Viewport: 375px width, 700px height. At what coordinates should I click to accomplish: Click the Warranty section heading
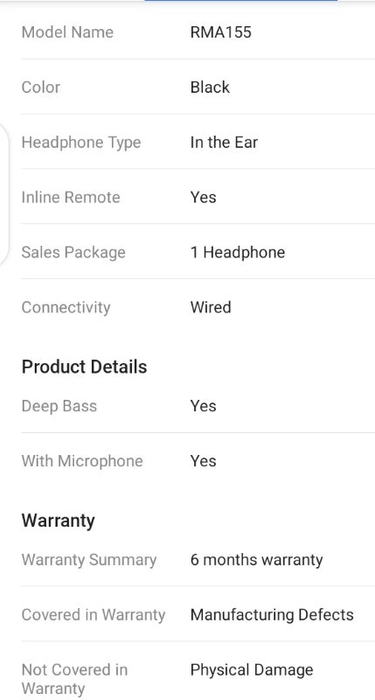point(58,521)
